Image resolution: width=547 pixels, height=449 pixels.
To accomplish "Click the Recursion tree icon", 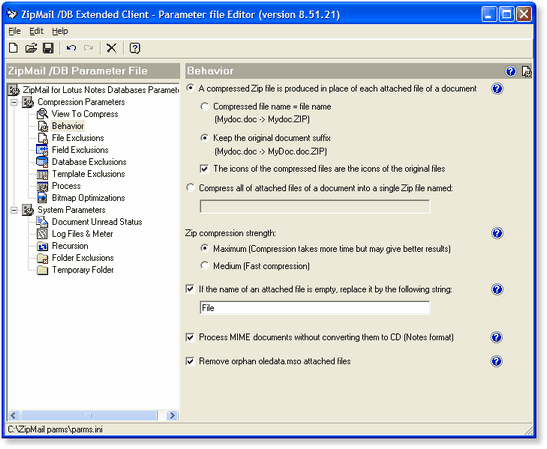I will click(42, 246).
